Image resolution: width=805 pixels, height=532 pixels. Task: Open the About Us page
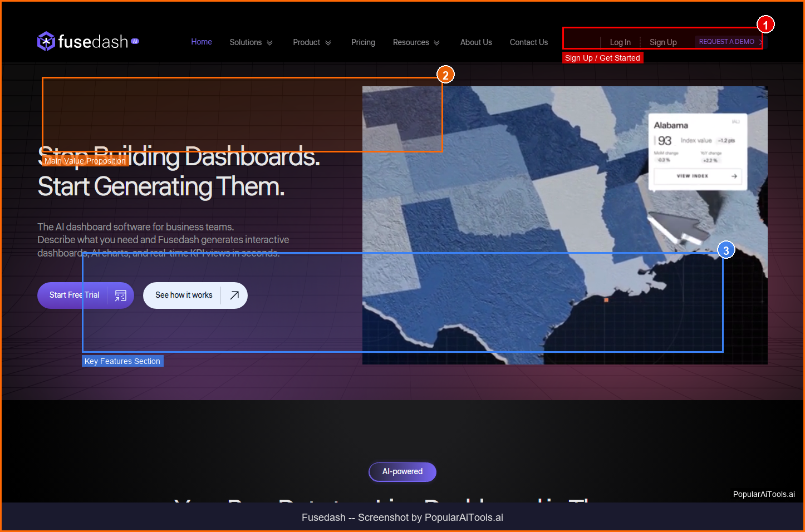point(476,42)
